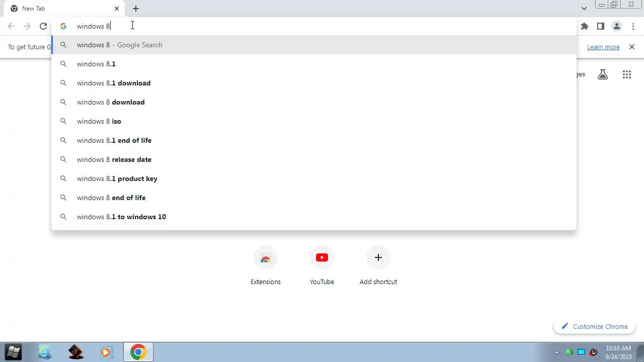Viewport: 644px width, 362px height.
Task: Choose "windows 8 - Google Search" suggestion
Action: [314, 45]
